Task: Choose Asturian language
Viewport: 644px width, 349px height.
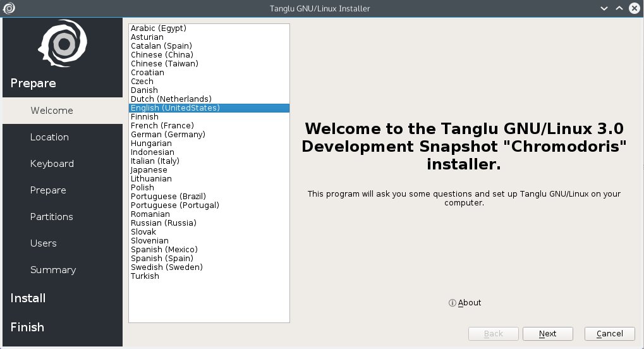Action: 209,37
